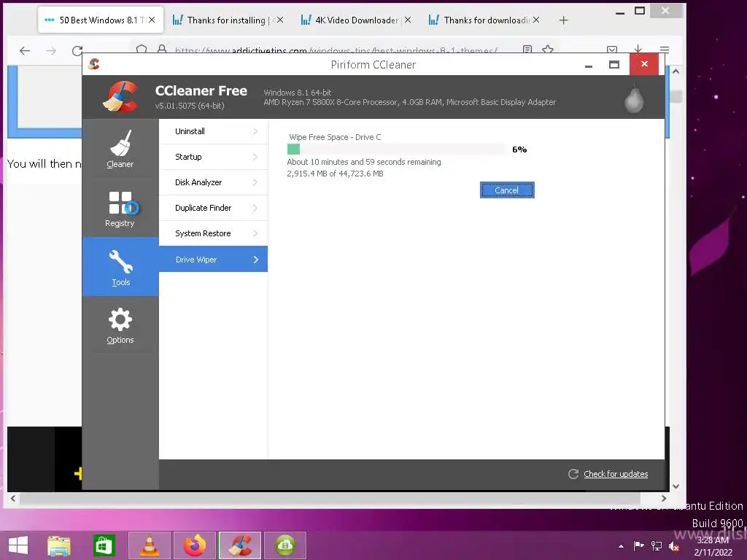Reload the browser page
Viewport: 747px width, 560px height.
click(77, 50)
